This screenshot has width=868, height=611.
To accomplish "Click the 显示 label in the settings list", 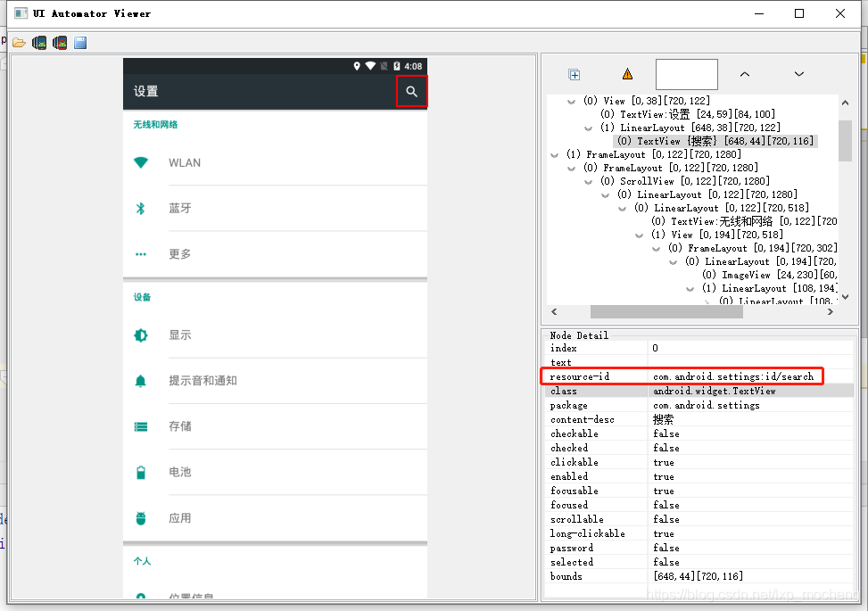I will click(x=180, y=334).
